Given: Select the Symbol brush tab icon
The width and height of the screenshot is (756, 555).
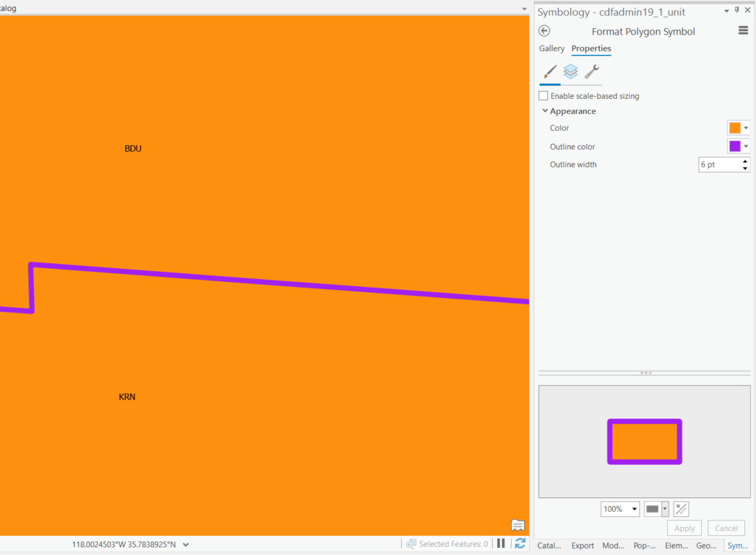Looking at the screenshot, I should click(550, 72).
